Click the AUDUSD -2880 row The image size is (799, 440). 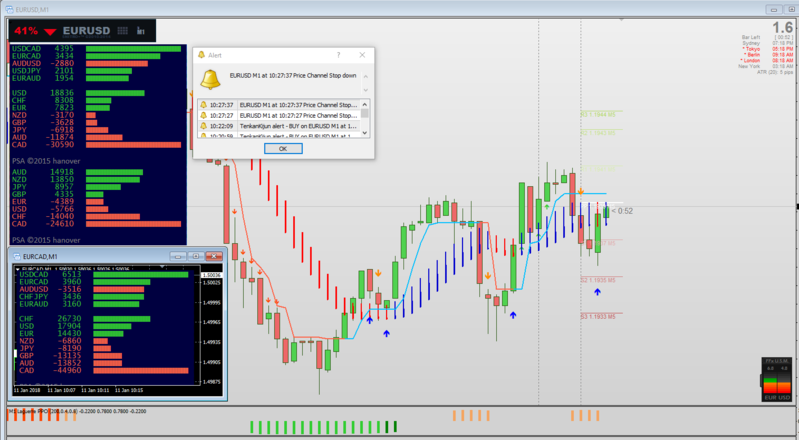point(80,63)
